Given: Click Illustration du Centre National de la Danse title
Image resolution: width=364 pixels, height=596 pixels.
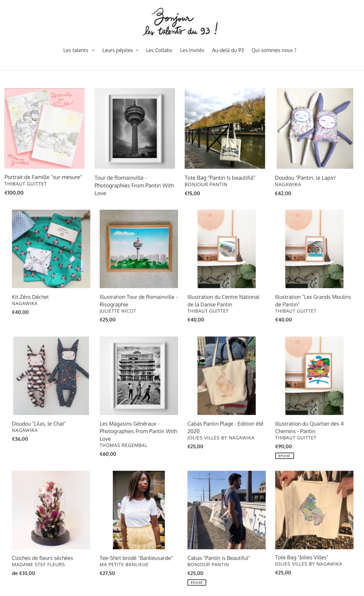Looking at the screenshot, I should [x=223, y=300].
